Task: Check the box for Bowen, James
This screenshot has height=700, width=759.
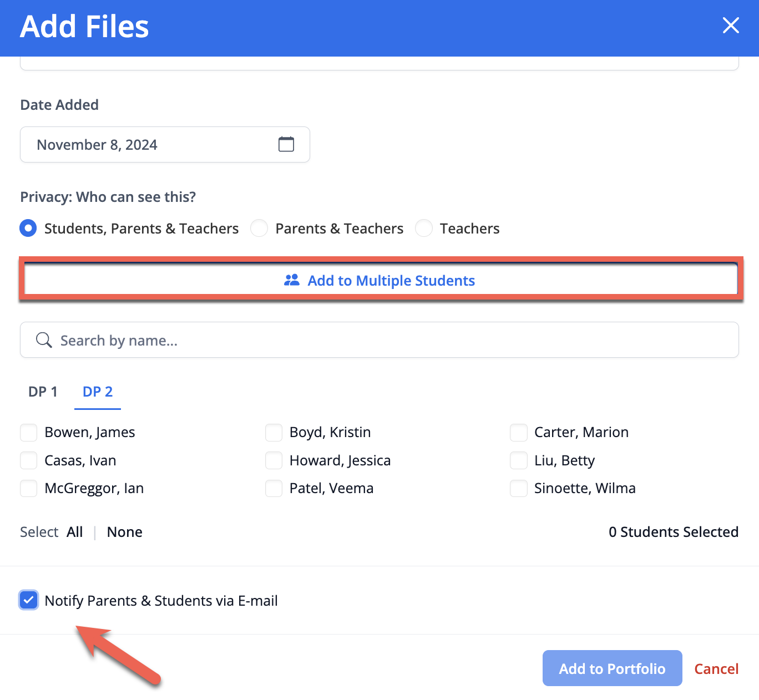Action: 28,433
